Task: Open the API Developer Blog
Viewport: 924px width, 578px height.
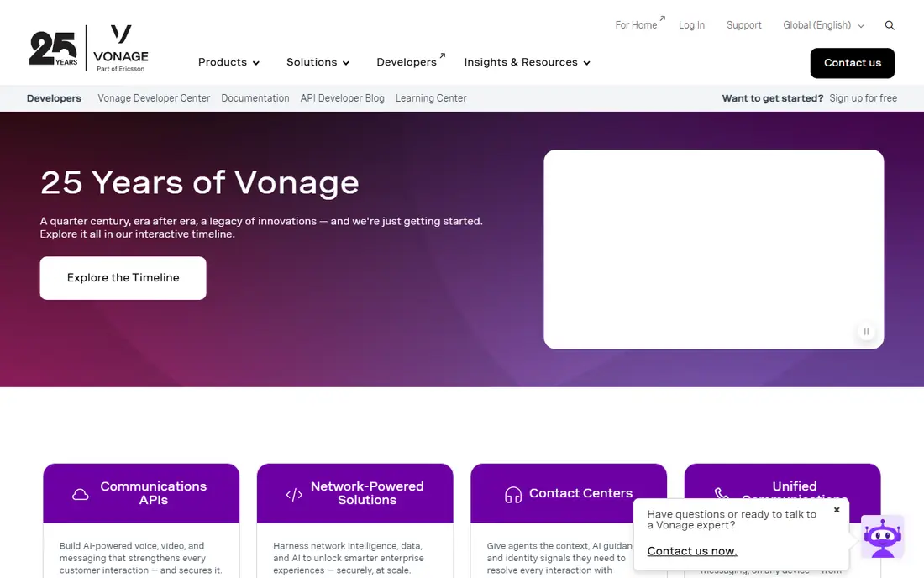Action: click(343, 98)
